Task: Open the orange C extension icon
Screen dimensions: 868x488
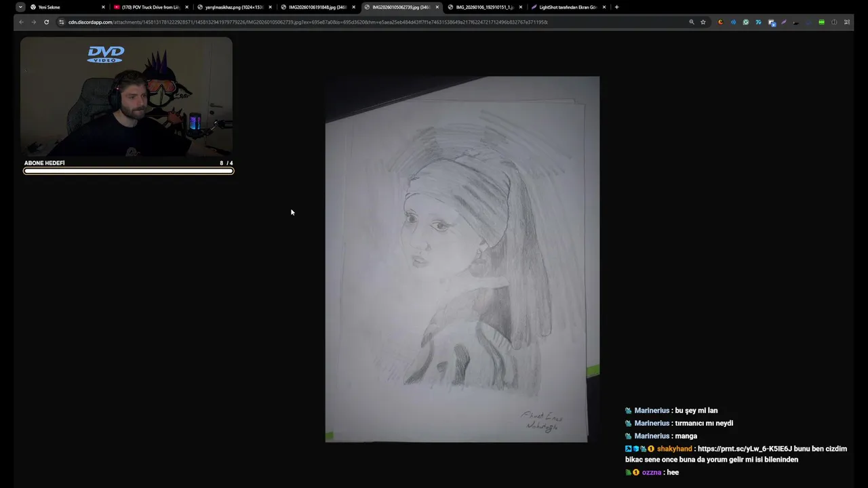Action: click(x=720, y=22)
